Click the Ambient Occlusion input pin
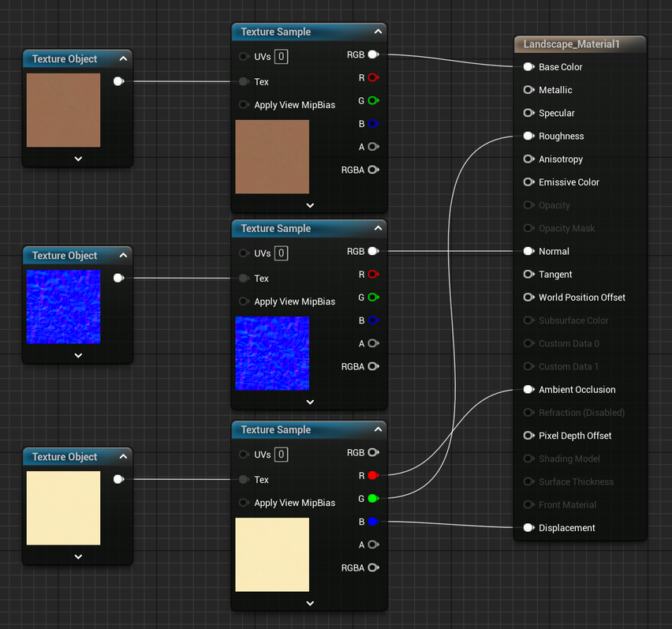The width and height of the screenshot is (672, 629). [529, 389]
